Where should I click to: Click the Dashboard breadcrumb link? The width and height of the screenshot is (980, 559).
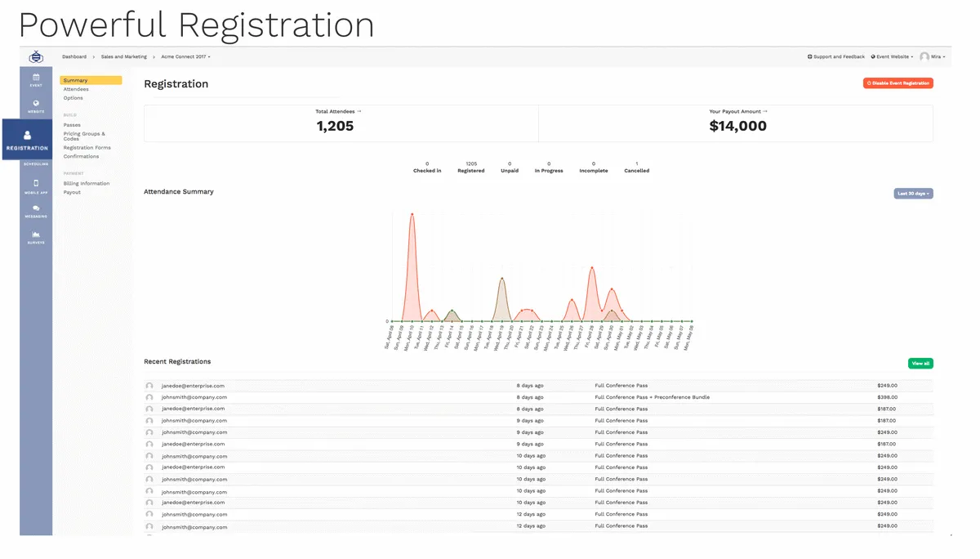click(x=74, y=57)
